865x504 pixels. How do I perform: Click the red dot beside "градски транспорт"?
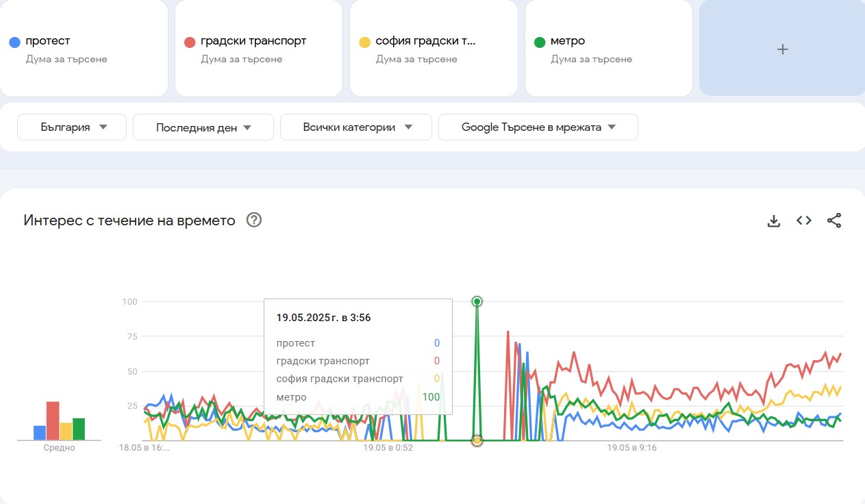(189, 41)
